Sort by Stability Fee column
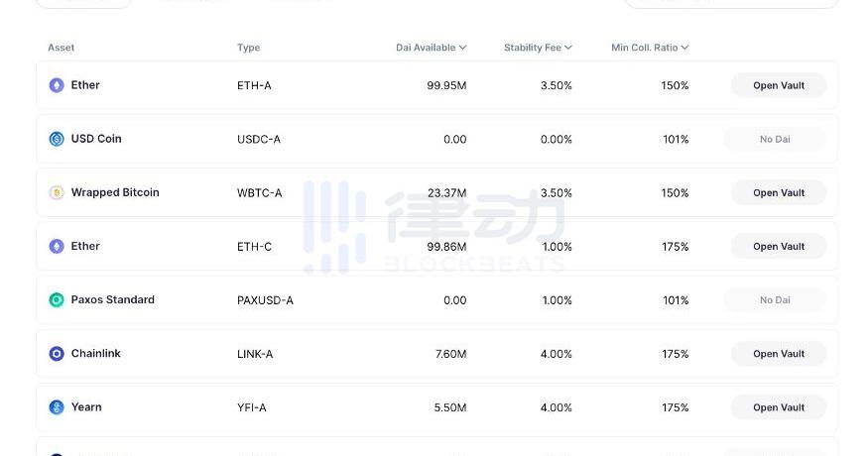The image size is (868, 456). coord(538,48)
